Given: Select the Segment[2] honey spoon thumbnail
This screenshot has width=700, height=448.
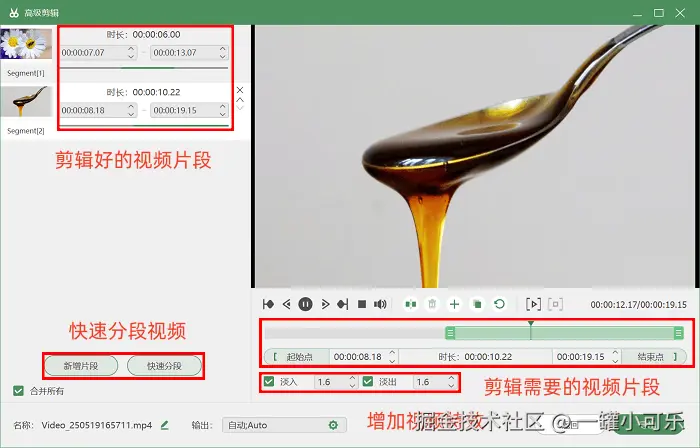Looking at the screenshot, I should point(26,101).
